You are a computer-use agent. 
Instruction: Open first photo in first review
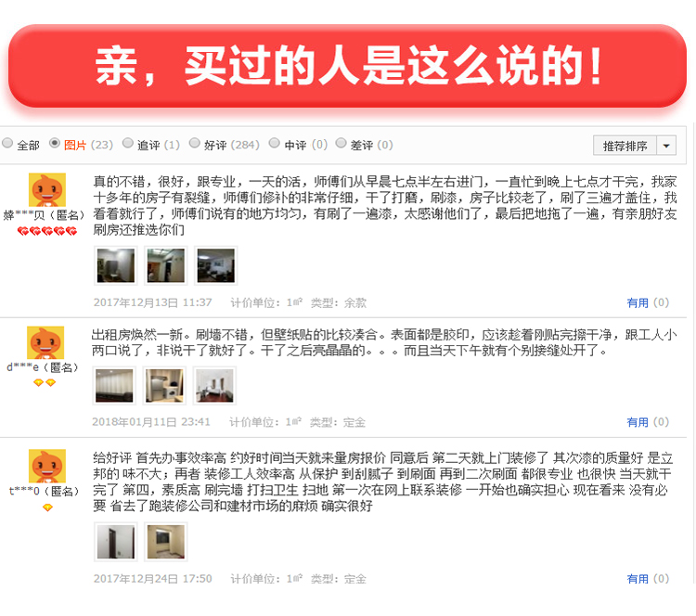tap(116, 265)
